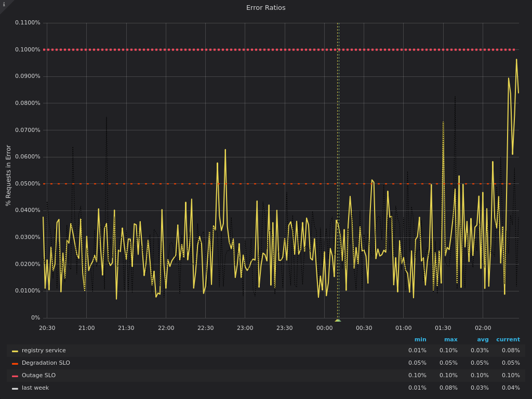Screen dimensions: 532x399
Task: Click the red dotted Outage SLO threshold line
Action: point(208,50)
